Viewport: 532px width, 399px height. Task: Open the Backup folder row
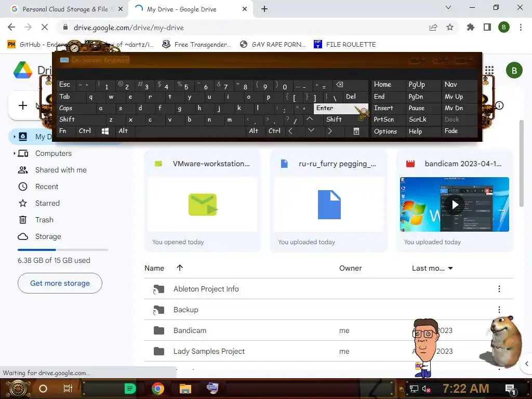click(x=328, y=310)
